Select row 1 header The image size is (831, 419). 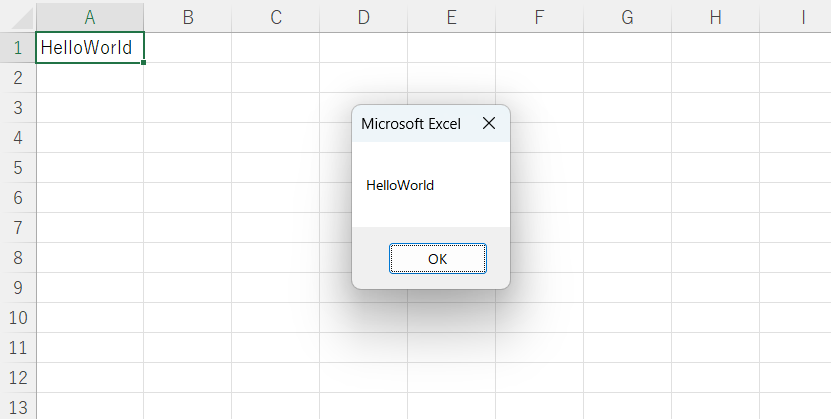point(17,47)
